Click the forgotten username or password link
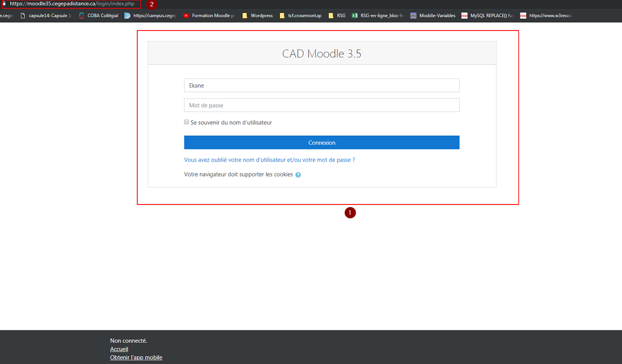The height and width of the screenshot is (364, 622). pos(270,160)
